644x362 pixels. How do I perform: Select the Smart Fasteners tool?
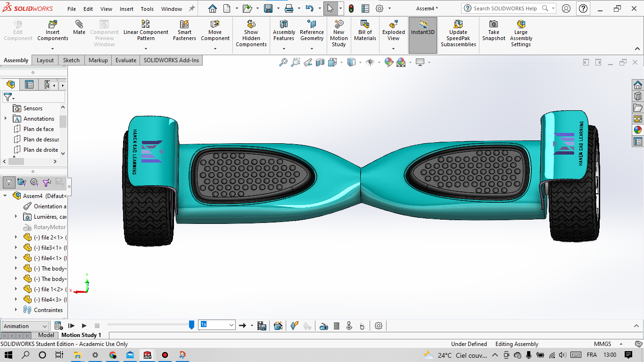(x=184, y=31)
